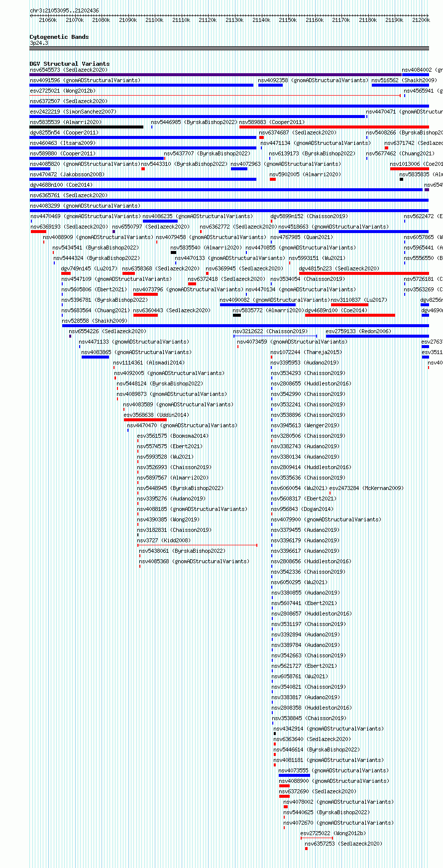This screenshot has height=868, width=443.
Task: Click nsv4073796 gnomAD variant label
Action: click(188, 289)
